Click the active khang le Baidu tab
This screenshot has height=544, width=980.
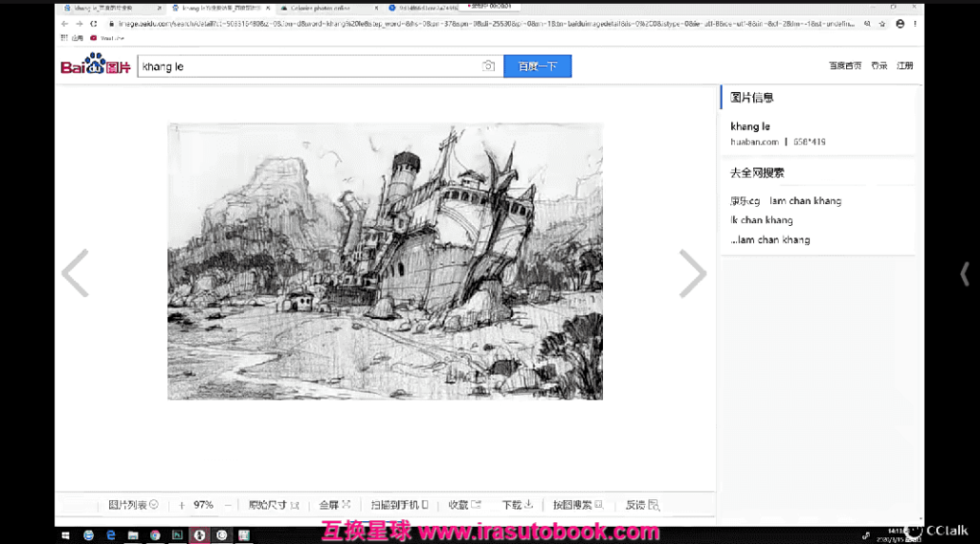(x=219, y=8)
